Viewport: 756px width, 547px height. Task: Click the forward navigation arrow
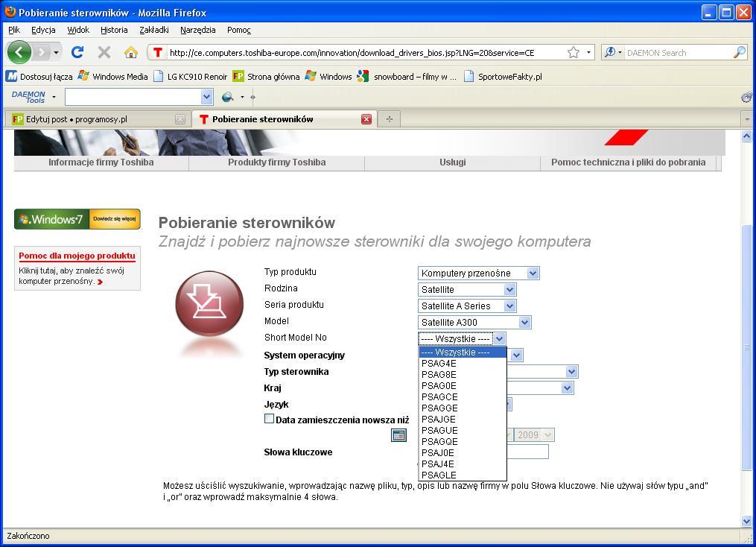tap(42, 52)
